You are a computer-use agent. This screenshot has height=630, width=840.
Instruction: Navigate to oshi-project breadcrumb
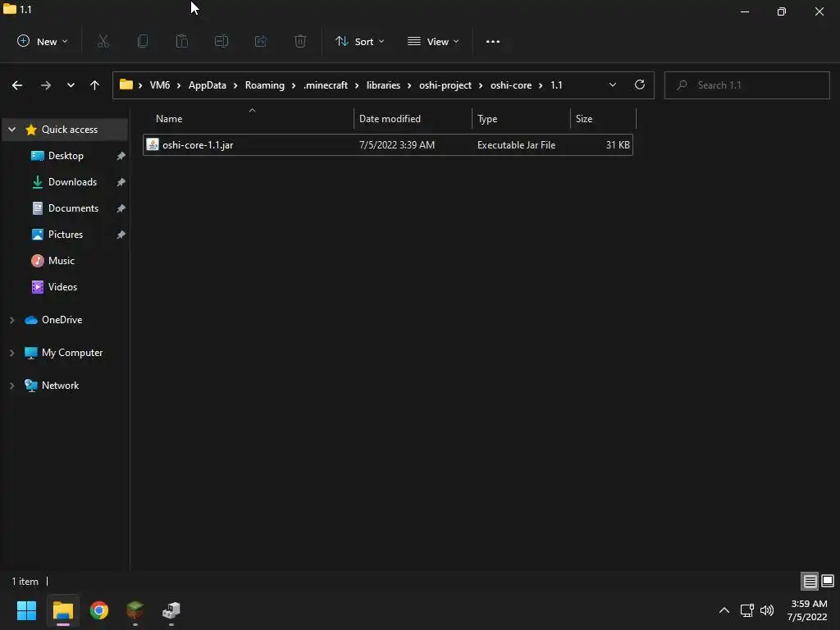[x=445, y=85]
